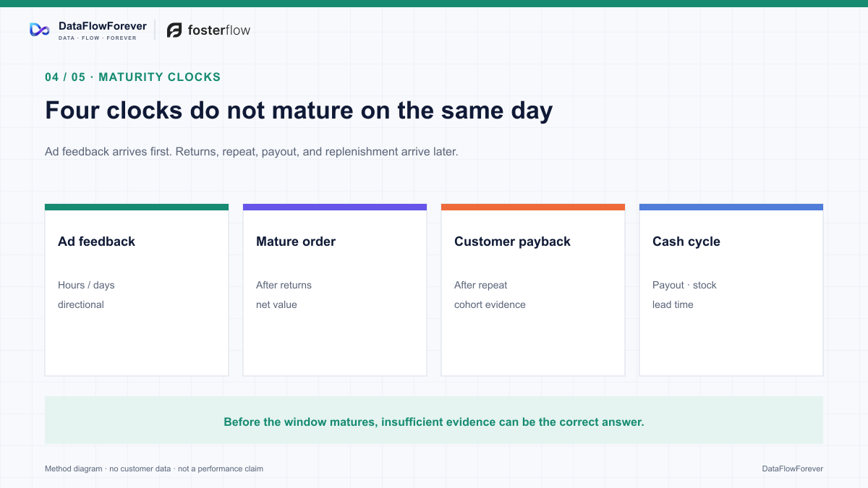Select the 'Ad feedback' card title
The image size is (868, 488).
(96, 241)
